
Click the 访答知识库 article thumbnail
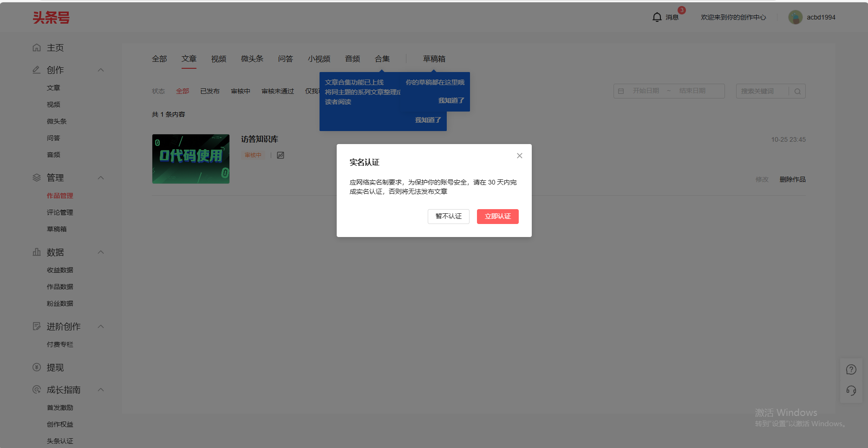190,159
